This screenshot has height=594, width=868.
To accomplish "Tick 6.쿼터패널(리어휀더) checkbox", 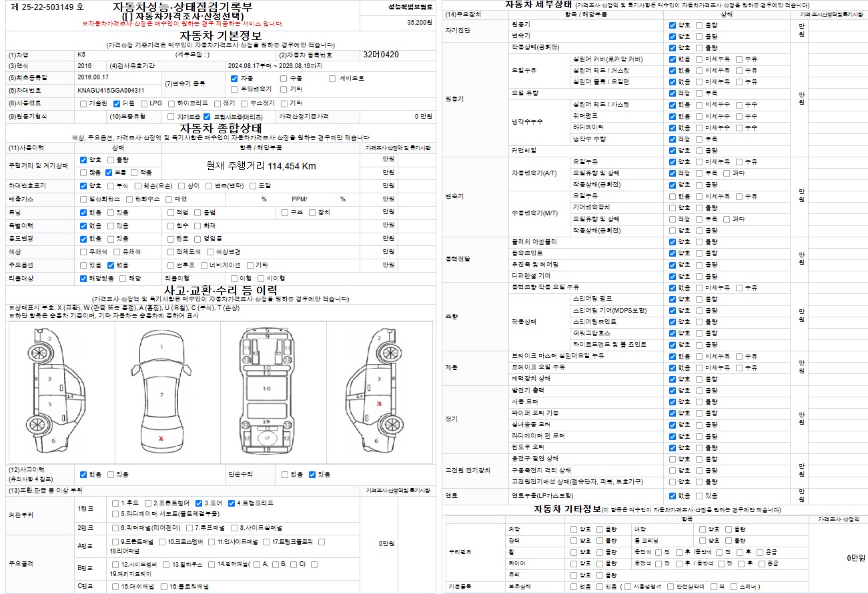I will pyautogui.click(x=116, y=527).
